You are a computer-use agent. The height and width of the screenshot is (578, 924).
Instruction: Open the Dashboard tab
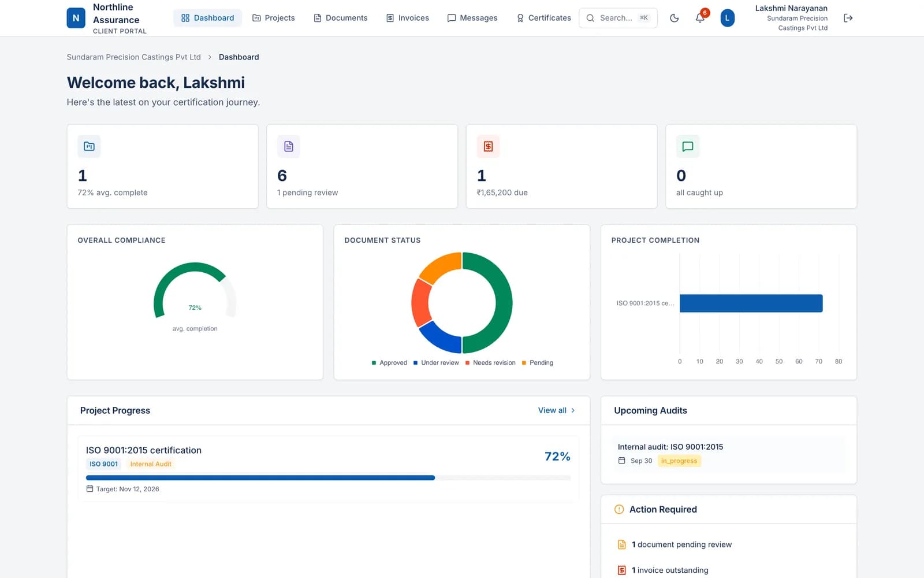coord(207,18)
